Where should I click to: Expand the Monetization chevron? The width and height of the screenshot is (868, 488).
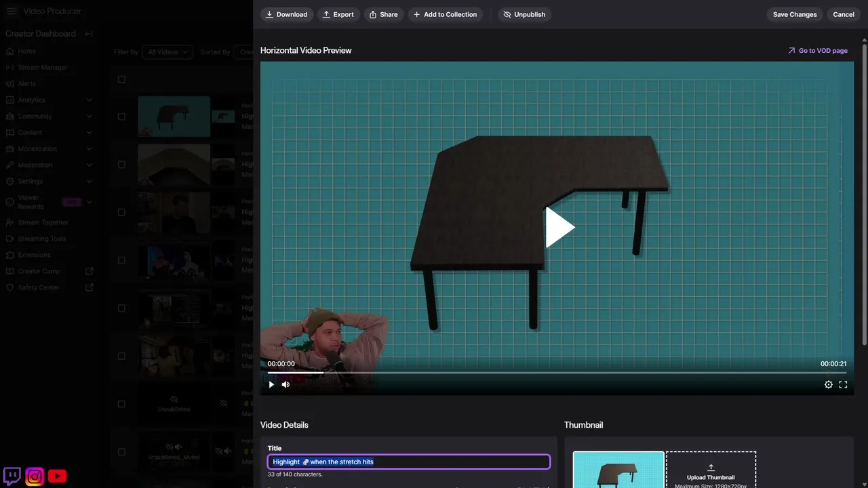click(90, 149)
